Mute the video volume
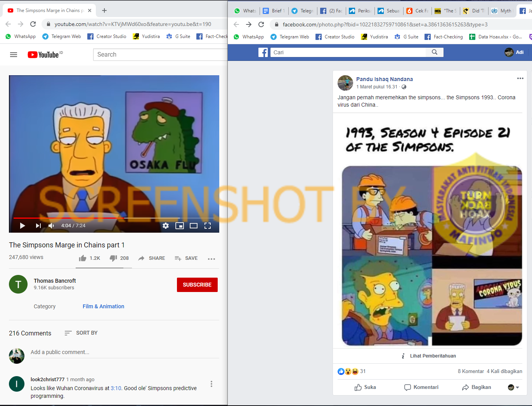This screenshot has height=406, width=532. 51,226
